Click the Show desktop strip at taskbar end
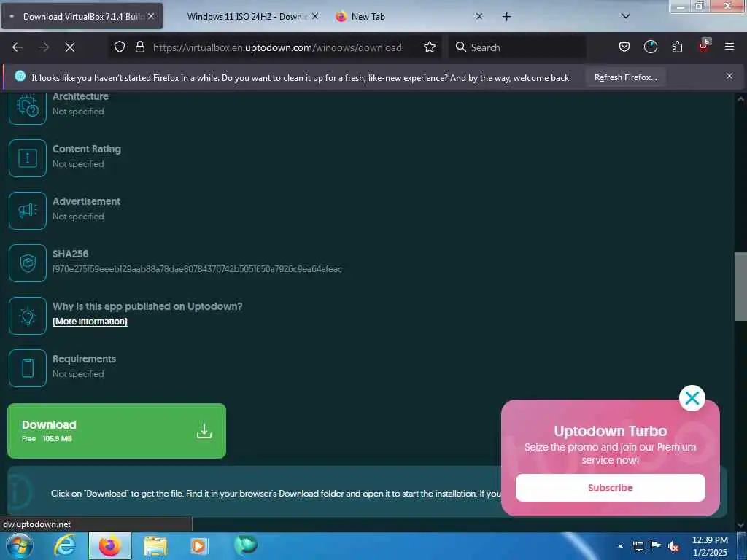The width and height of the screenshot is (747, 560). click(x=742, y=546)
